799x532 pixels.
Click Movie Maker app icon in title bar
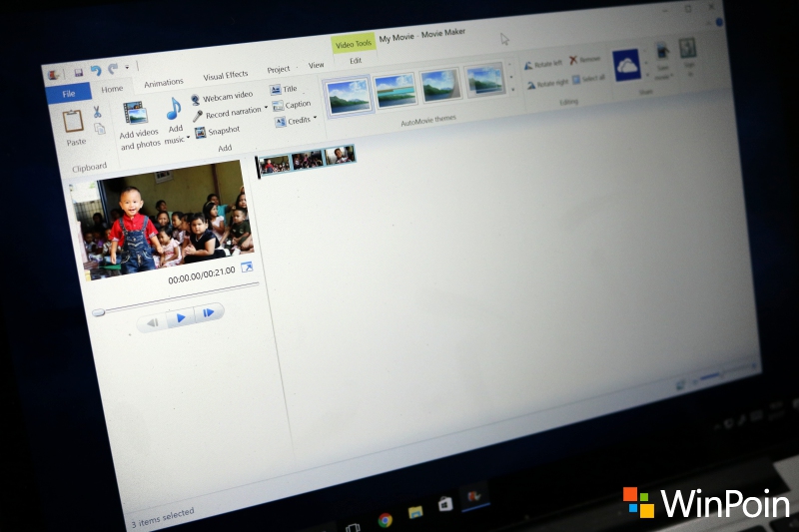click(54, 75)
